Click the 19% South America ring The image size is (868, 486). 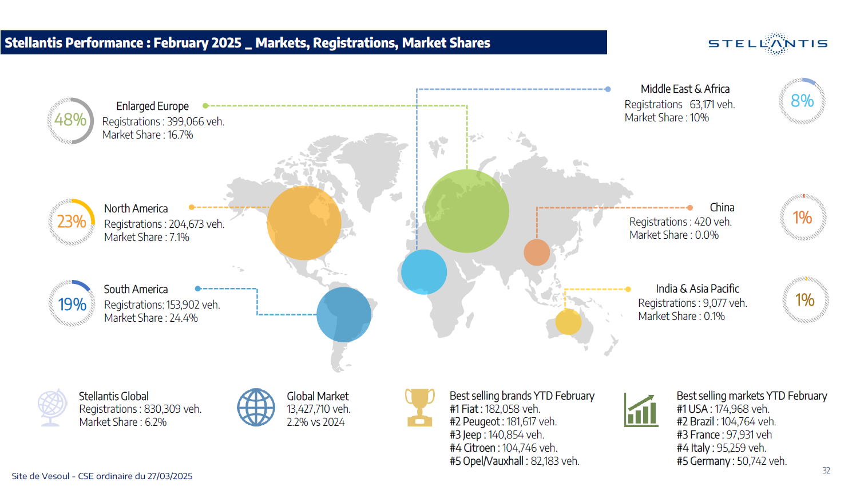(72, 303)
